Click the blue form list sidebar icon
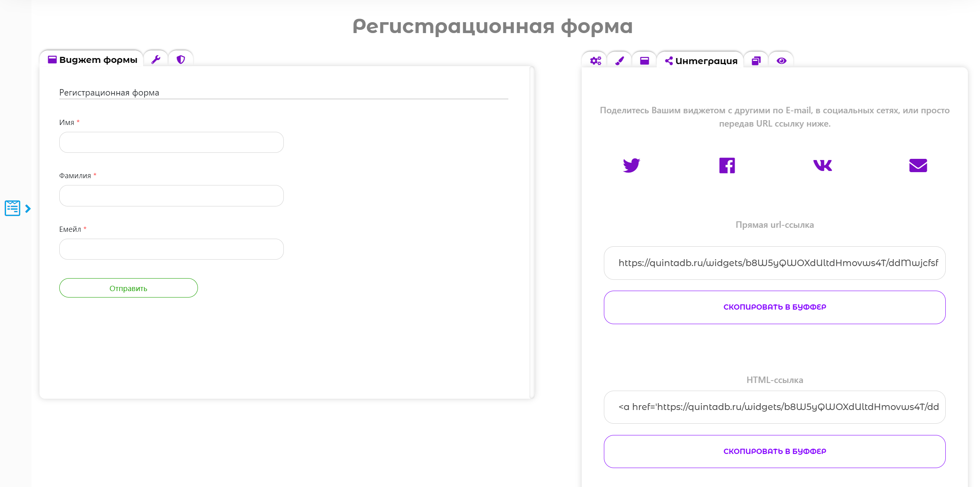980x487 pixels. [x=12, y=208]
